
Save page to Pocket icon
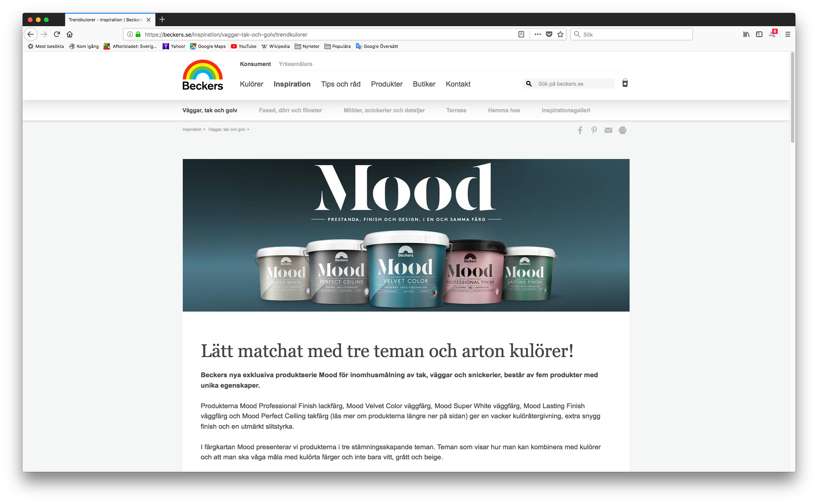[x=549, y=34]
